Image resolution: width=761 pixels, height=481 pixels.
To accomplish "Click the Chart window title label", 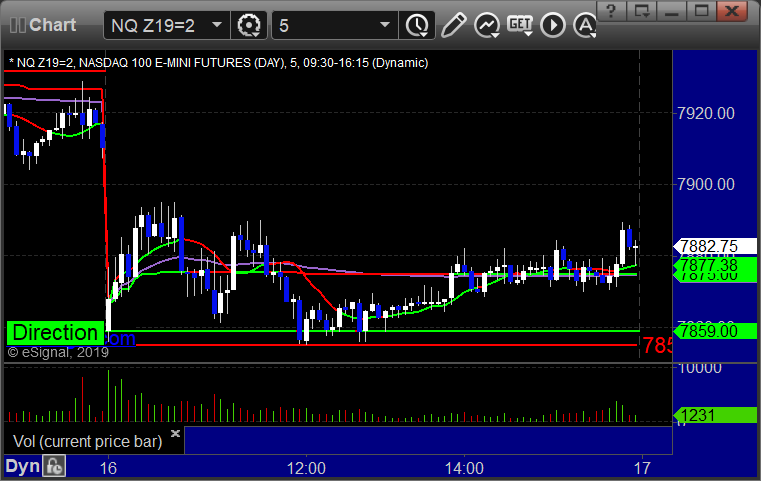I will [52, 25].
